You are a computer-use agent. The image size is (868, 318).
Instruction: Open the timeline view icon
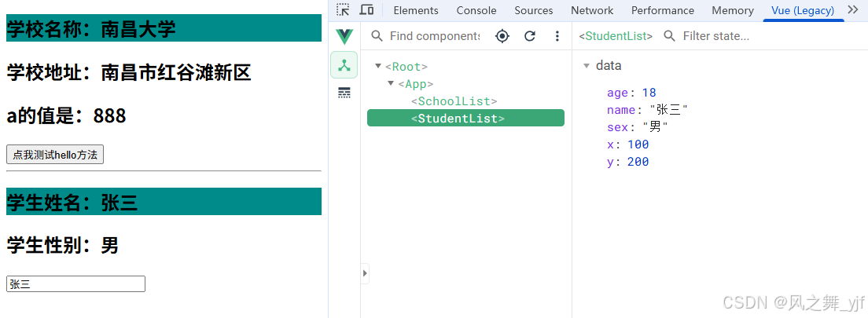(x=344, y=93)
